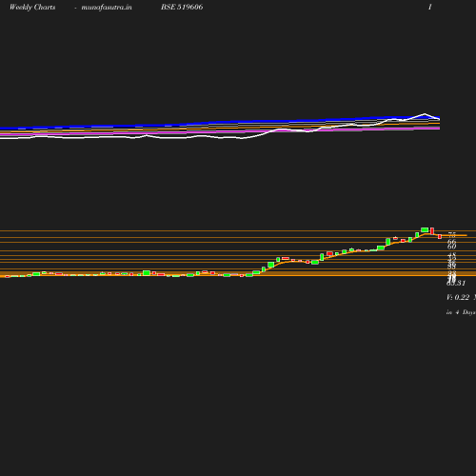The height and width of the screenshot is (476, 476).
Task: Select the '60' price axis label
Action: [x=452, y=247]
